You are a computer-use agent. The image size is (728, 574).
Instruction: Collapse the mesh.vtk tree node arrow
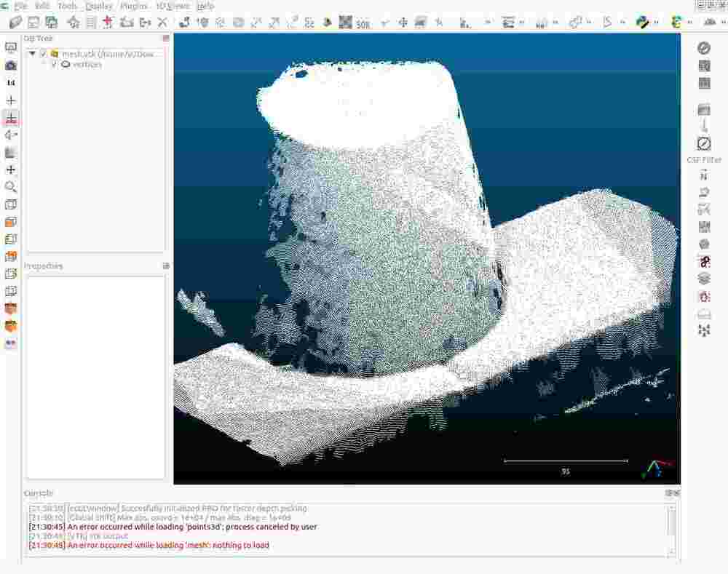pyautogui.click(x=33, y=54)
